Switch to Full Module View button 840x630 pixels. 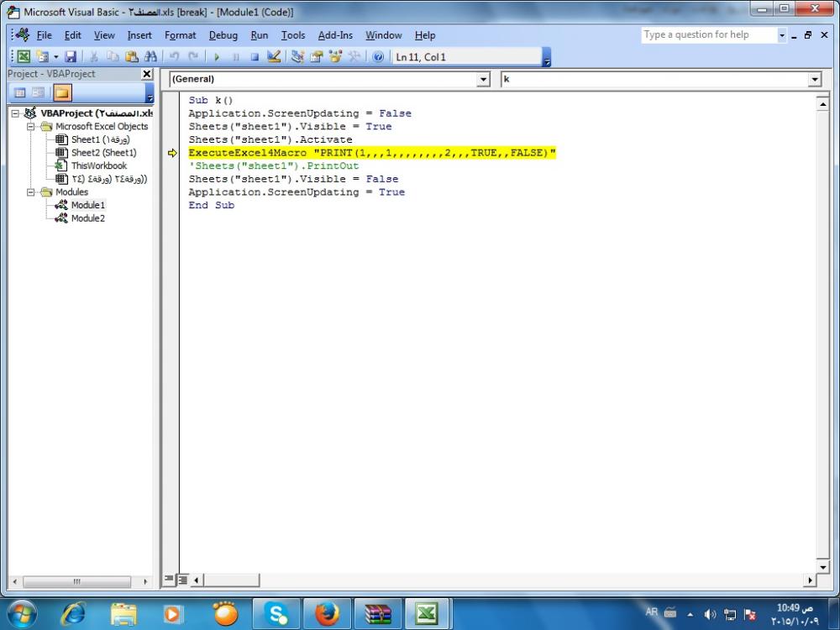coord(182,580)
